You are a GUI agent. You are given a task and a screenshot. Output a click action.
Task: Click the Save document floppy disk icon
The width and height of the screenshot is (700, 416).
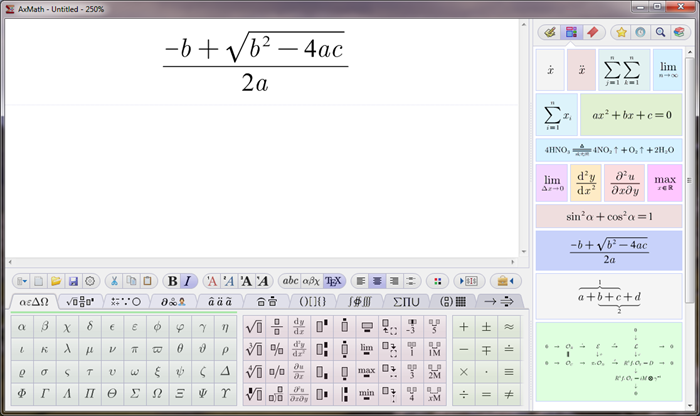coord(73,281)
